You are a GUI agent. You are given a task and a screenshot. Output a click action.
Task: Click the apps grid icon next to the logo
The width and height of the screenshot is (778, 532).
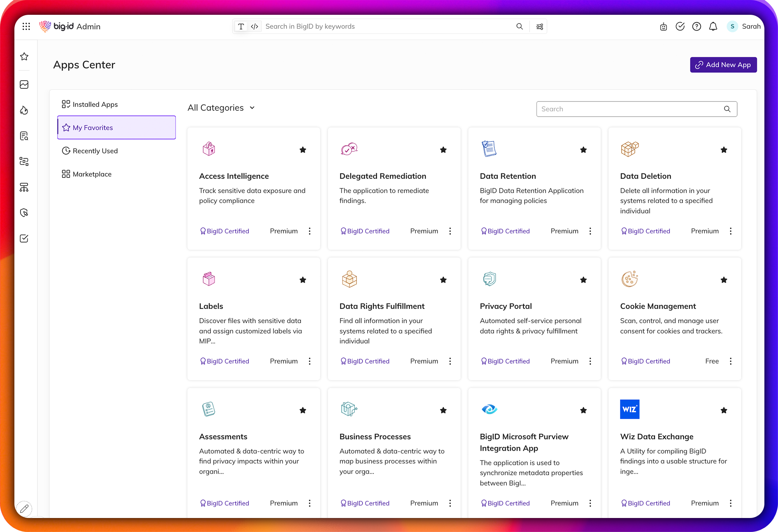(x=26, y=26)
